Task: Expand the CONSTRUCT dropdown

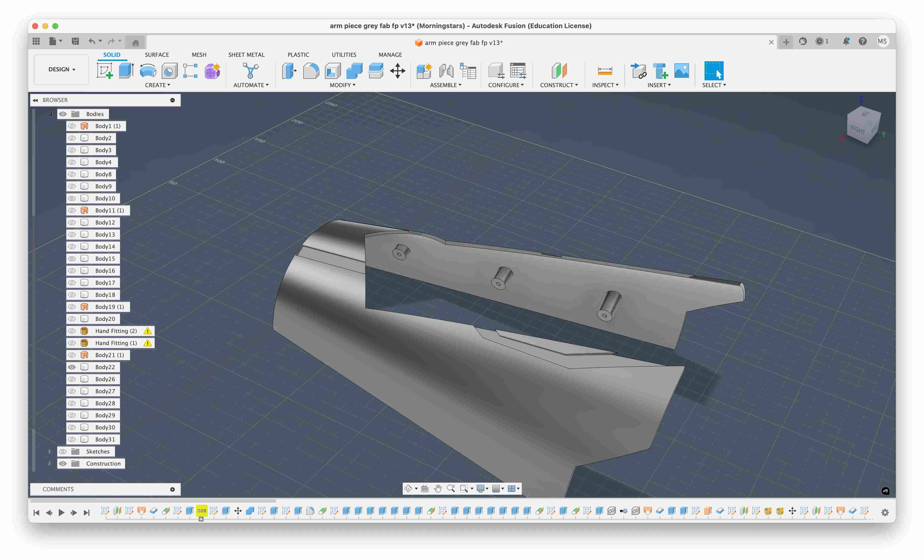Action: click(x=559, y=85)
